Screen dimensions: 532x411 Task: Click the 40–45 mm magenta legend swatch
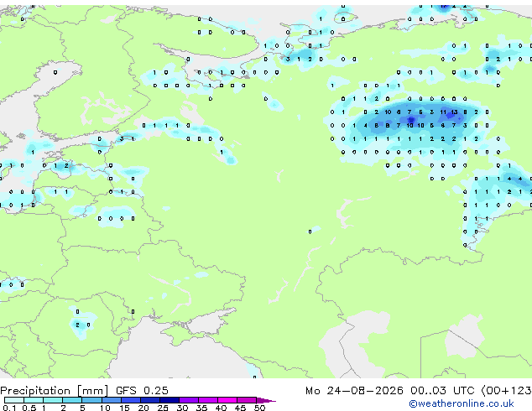pyautogui.click(x=227, y=400)
